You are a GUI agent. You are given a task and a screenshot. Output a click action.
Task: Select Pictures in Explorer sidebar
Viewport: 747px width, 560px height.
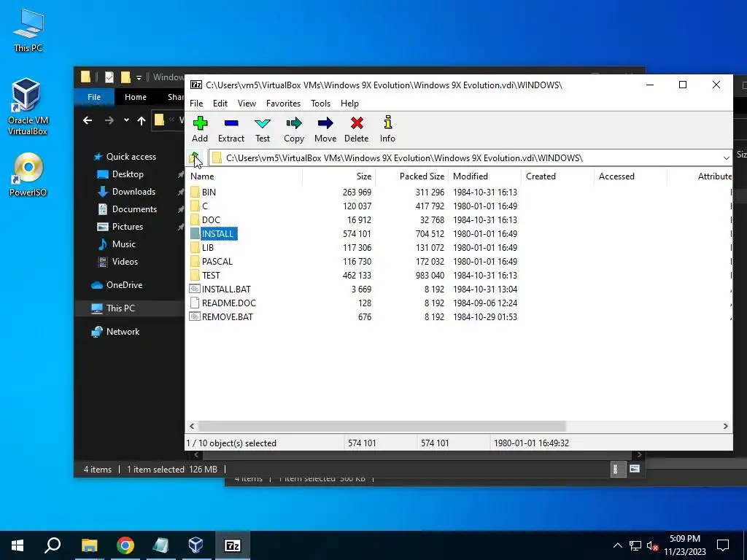click(120, 227)
